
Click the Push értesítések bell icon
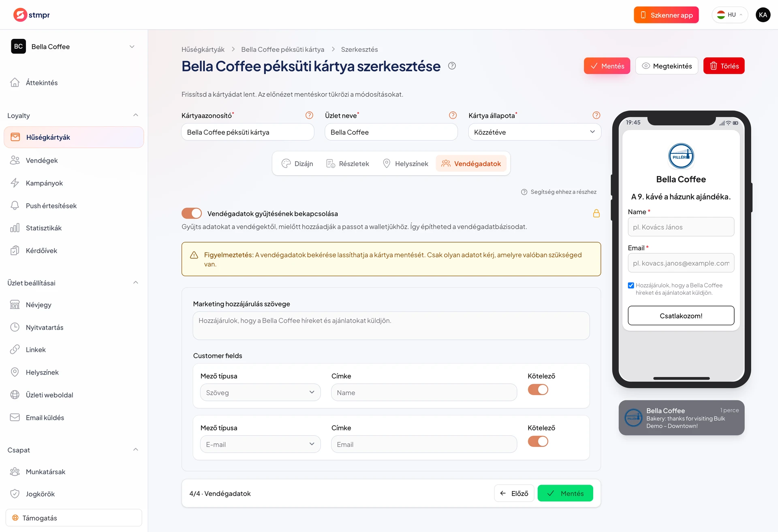click(x=15, y=206)
